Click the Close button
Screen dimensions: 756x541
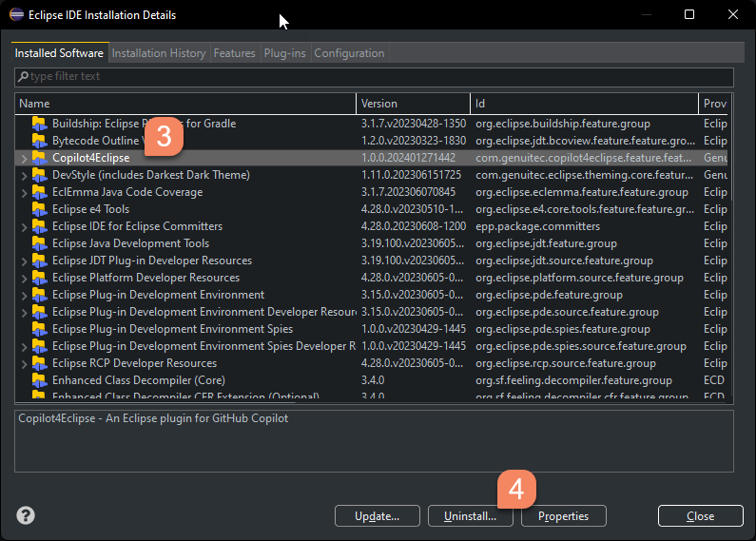pyautogui.click(x=701, y=516)
